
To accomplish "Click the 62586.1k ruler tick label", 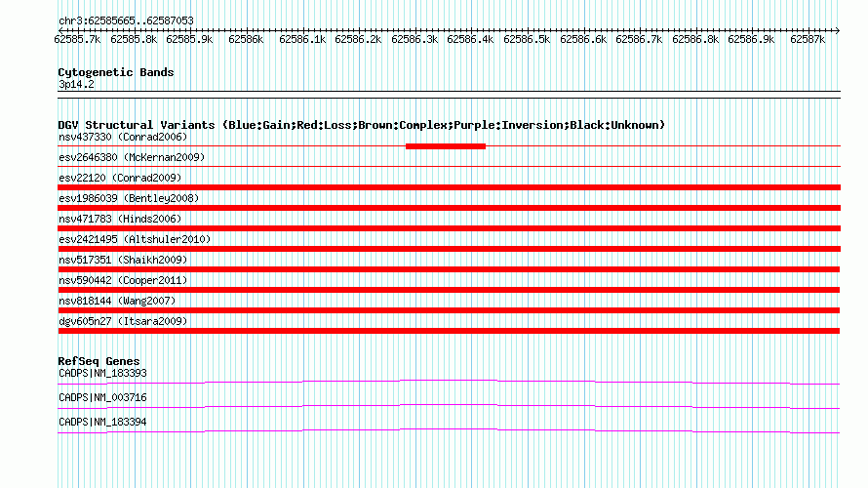I will 302,39.
